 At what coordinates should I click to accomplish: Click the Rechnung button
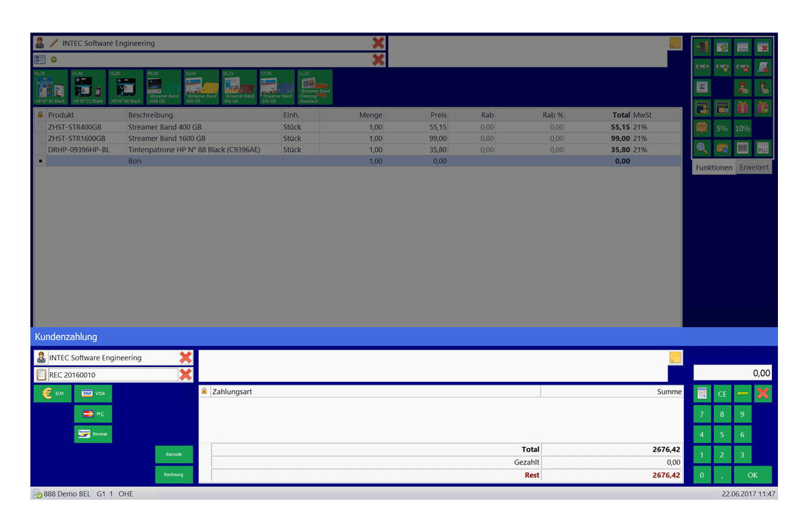point(174,475)
